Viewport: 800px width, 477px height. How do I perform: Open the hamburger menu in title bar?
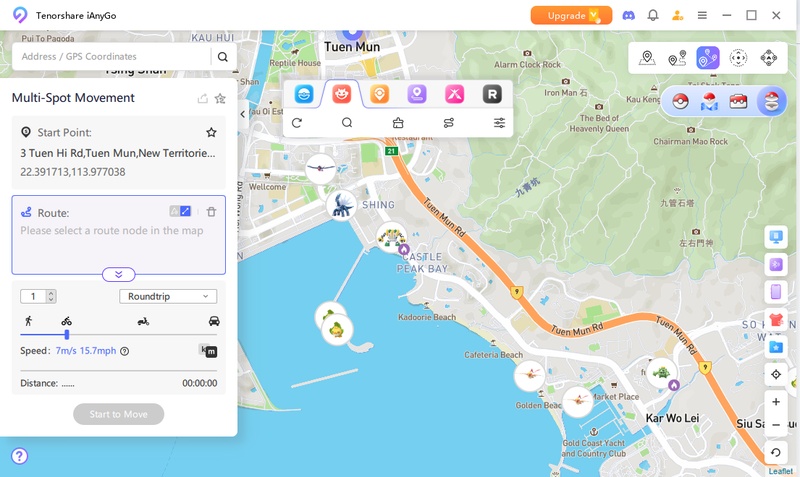click(x=703, y=15)
